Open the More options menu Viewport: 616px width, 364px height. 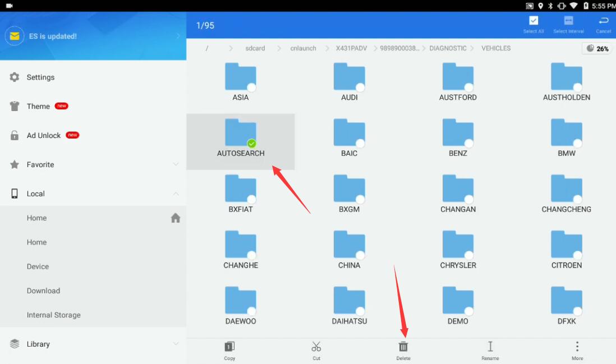pos(577,350)
